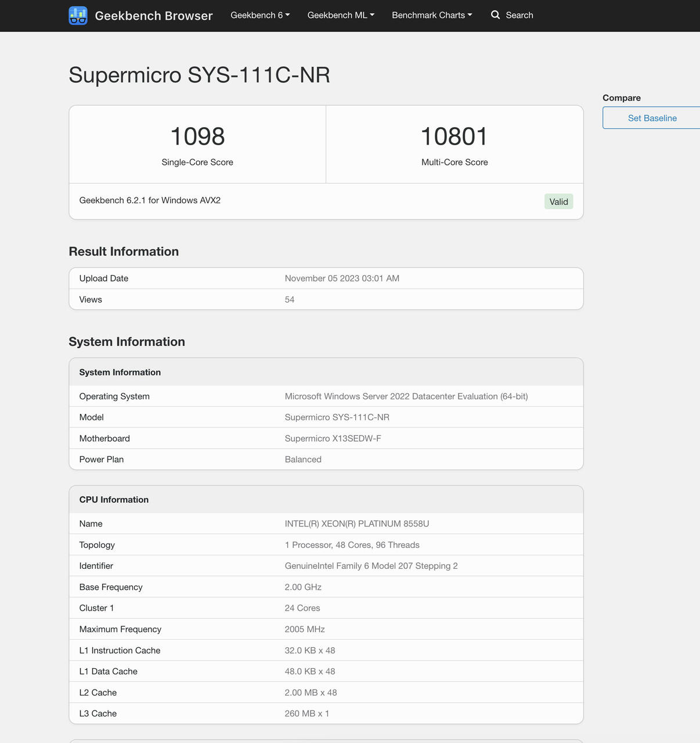Click the Balanced power plan value
Screen dimensions: 700x743
[303, 460]
